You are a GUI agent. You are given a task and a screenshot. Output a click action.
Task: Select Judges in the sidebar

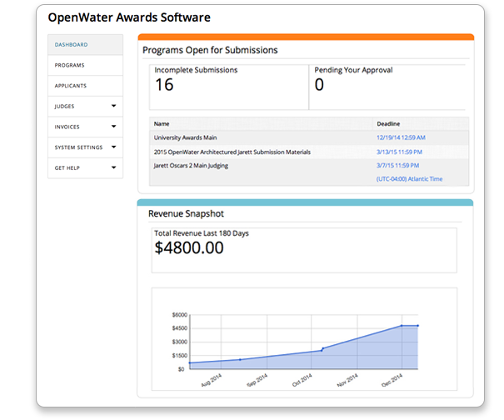[x=85, y=107]
